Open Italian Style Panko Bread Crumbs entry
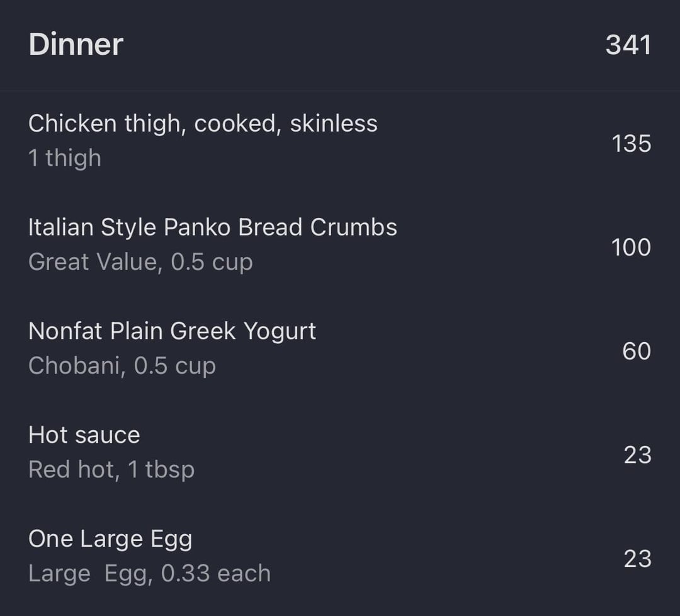 pyautogui.click(x=213, y=227)
